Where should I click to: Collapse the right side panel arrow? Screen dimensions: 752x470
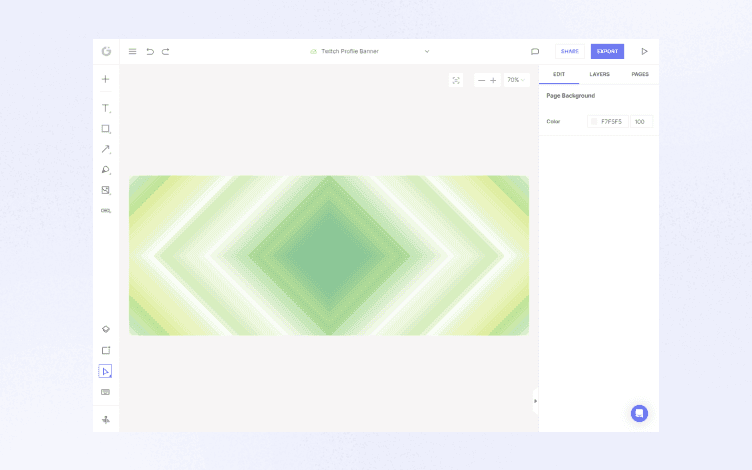tap(535, 401)
